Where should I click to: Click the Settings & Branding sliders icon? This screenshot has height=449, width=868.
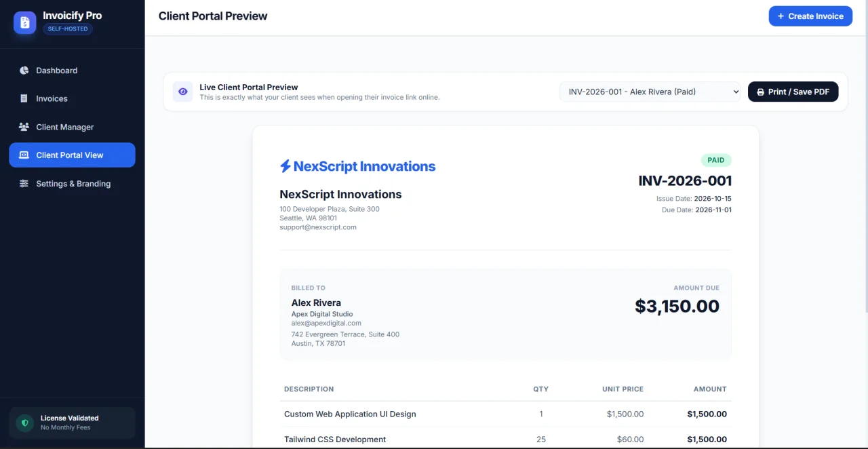tap(24, 184)
